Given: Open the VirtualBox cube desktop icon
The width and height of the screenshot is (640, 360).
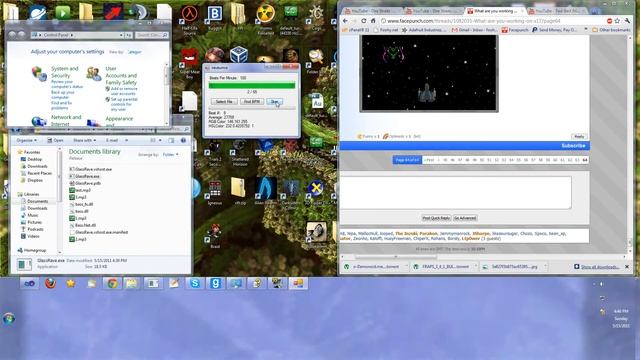Looking at the screenshot, I should coord(239,55).
